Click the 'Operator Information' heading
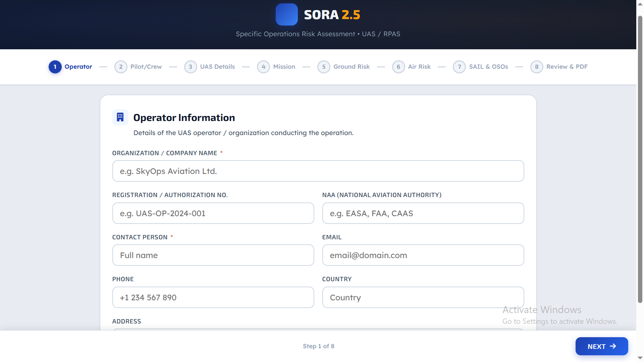The width and height of the screenshot is (644, 362). coord(184,118)
